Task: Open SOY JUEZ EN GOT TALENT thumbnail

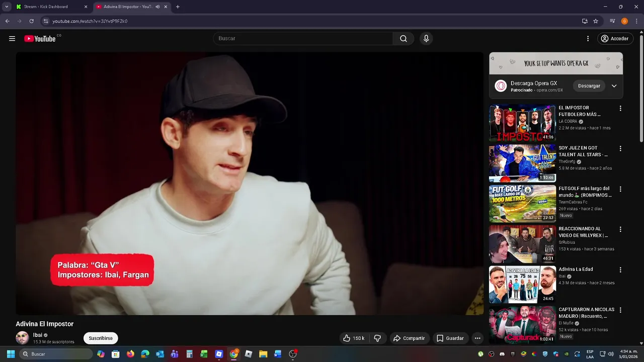Action: pos(522,163)
